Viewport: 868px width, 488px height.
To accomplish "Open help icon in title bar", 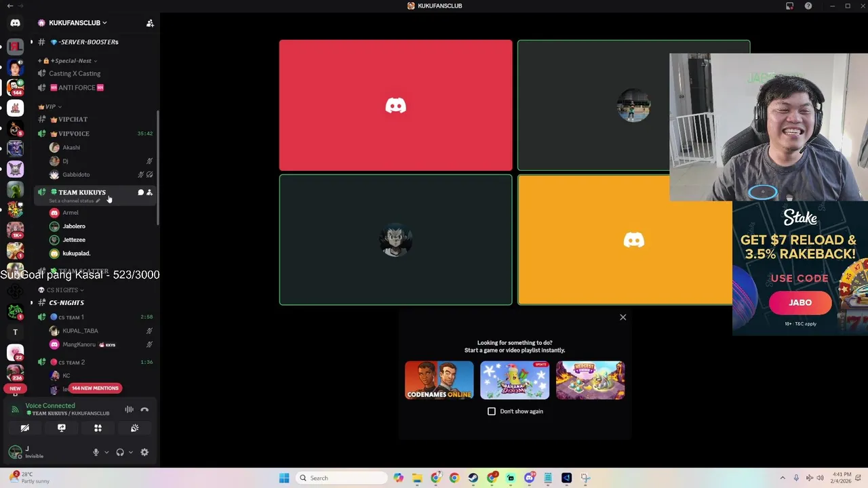I will [808, 6].
